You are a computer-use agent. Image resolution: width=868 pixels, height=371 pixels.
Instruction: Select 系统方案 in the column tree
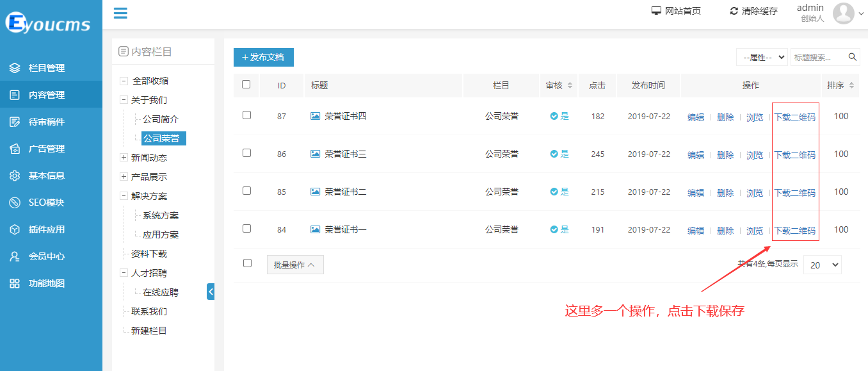[161, 215]
